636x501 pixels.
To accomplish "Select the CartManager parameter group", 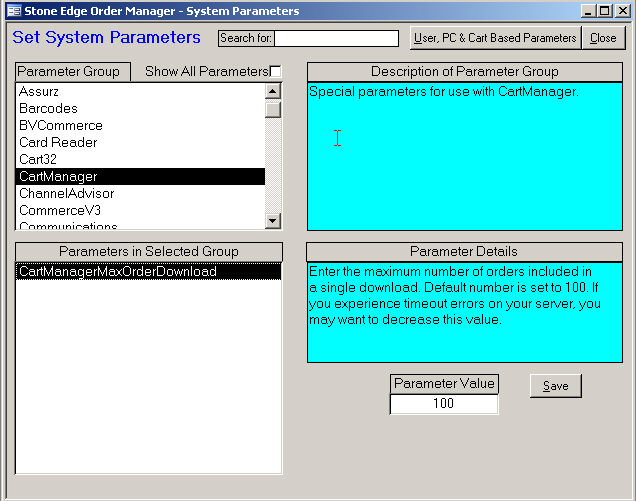I will (140, 176).
